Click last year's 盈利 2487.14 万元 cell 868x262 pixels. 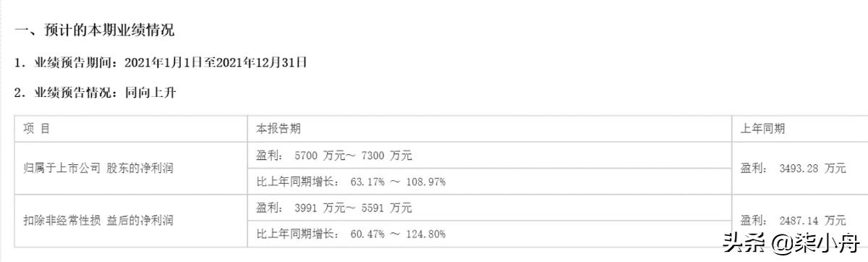click(800, 220)
